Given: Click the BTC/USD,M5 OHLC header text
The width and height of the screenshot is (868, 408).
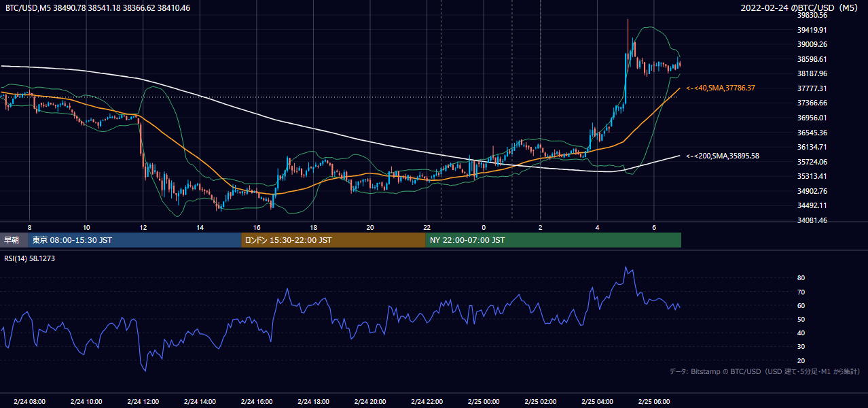Looking at the screenshot, I should pos(97,8).
